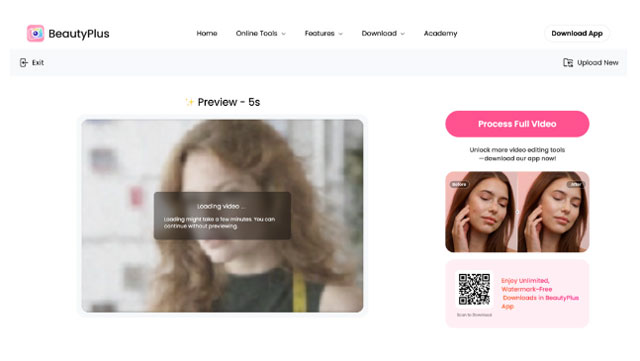Open the Academy page
Screen dimensions: 640x361
(x=440, y=33)
